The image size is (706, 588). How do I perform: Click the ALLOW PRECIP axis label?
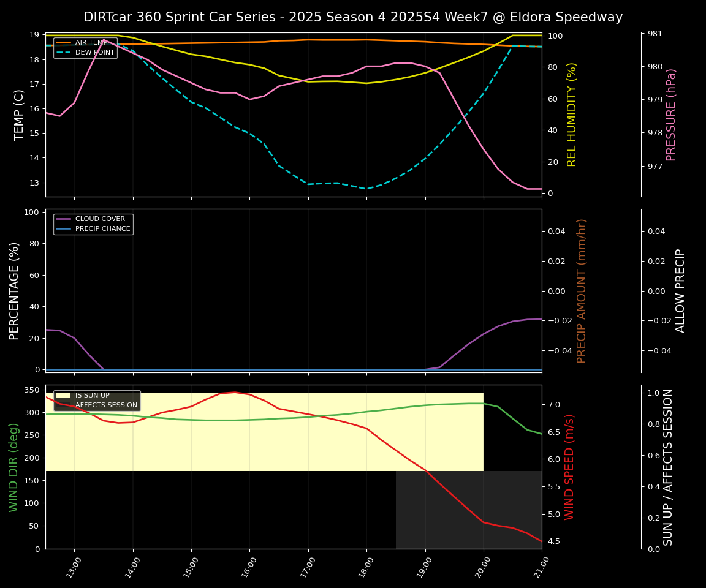[680, 290]
